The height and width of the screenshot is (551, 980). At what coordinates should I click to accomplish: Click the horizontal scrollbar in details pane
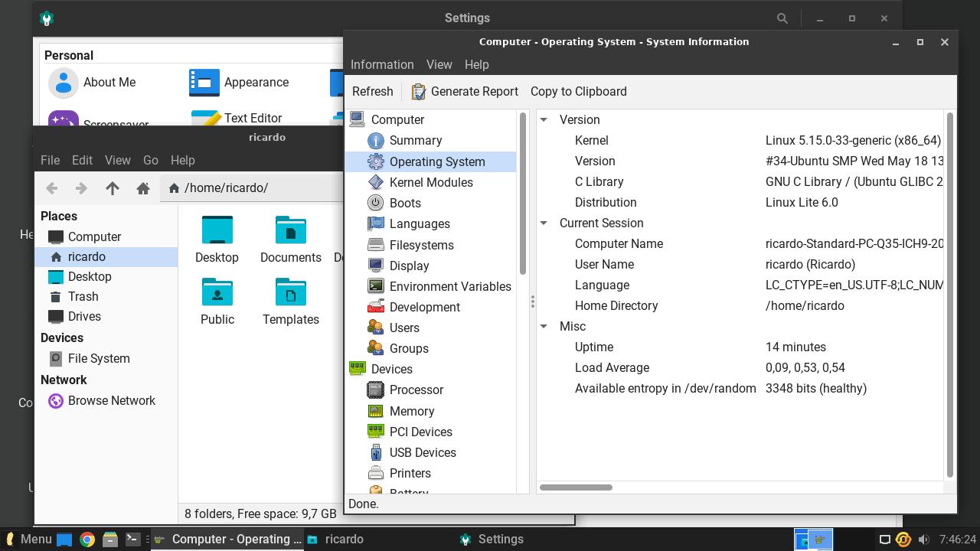[576, 487]
